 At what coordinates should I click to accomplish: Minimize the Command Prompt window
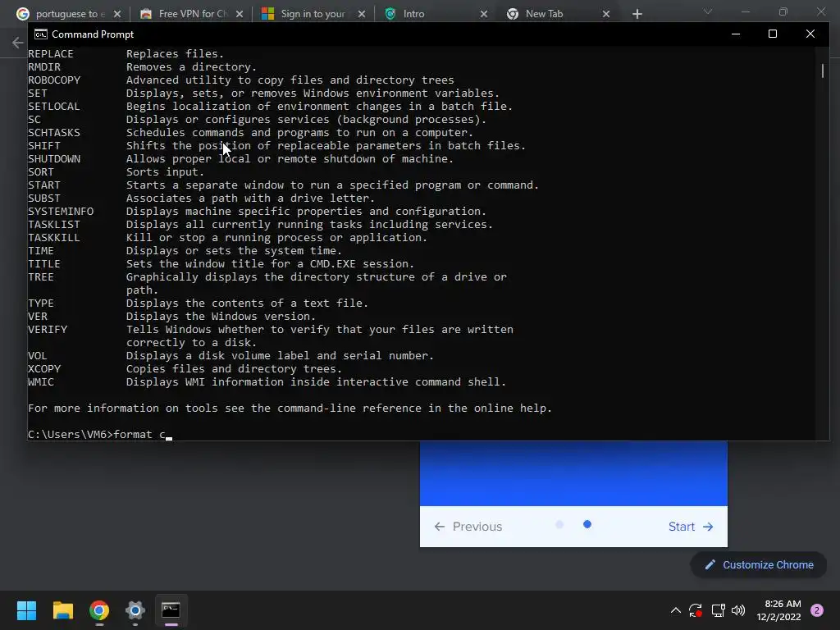point(736,34)
